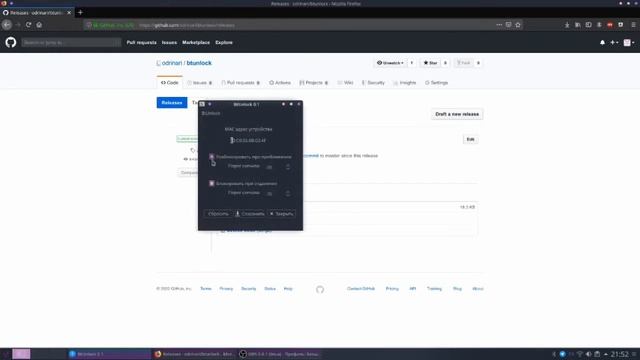
Task: Open Security link in footer
Action: [x=249, y=289]
